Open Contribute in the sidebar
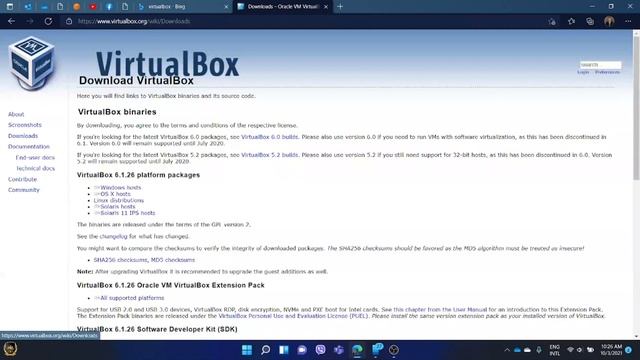Screen dimensions: 640x360 (22, 179)
